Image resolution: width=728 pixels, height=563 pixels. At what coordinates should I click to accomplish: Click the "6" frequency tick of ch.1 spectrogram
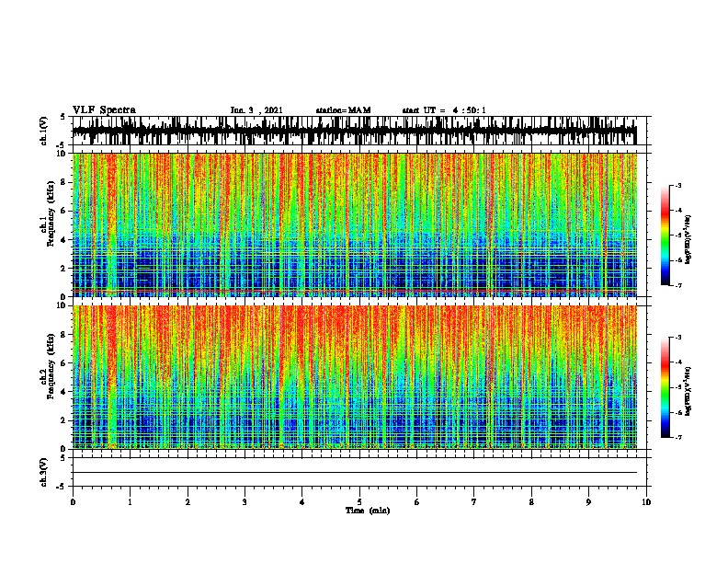(63, 212)
